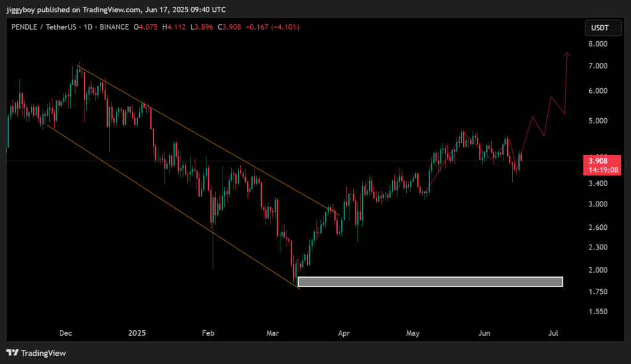Click the change value −0.167 (−4.10%)
Image resolution: width=631 pixels, height=364 pixels.
click(272, 27)
